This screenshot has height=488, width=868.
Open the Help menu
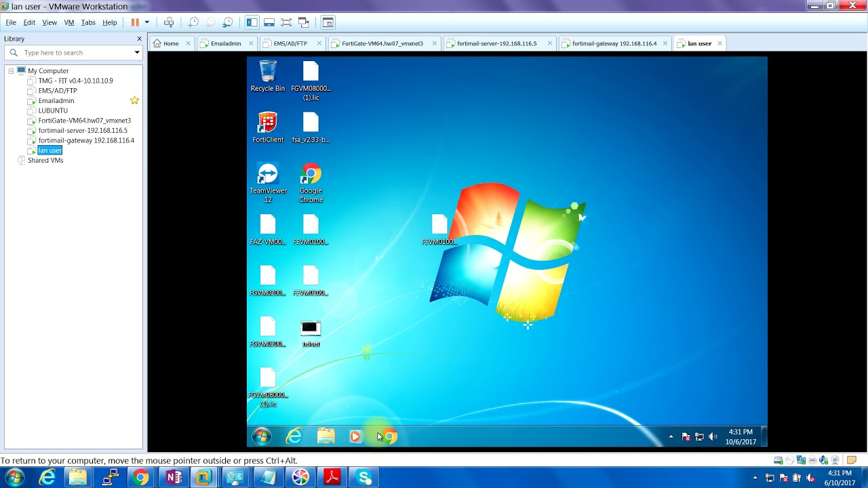(x=110, y=22)
